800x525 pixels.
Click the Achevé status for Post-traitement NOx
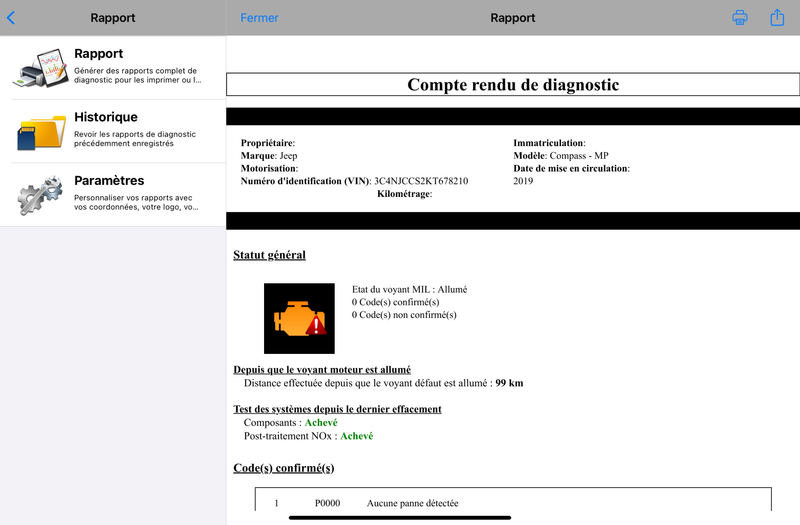click(357, 436)
